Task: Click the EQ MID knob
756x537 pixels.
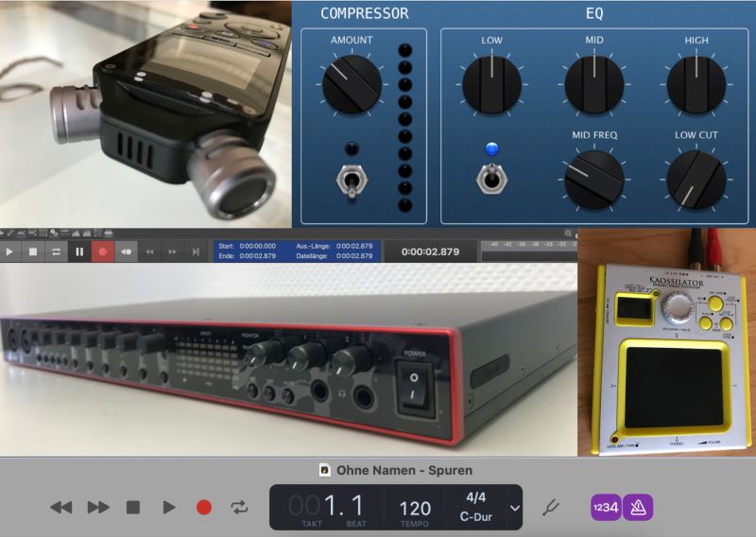Action: tap(594, 85)
